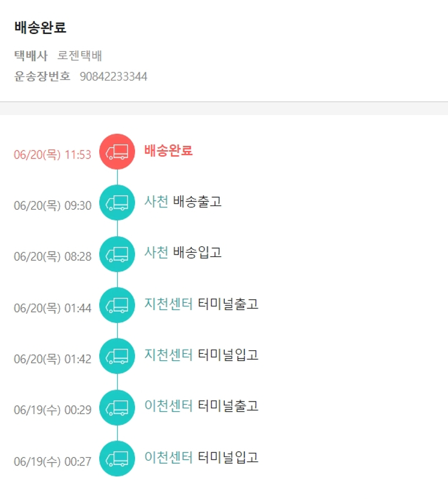
Task: Click the 06/19(수) 00:27 timestamp
Action: tap(53, 461)
